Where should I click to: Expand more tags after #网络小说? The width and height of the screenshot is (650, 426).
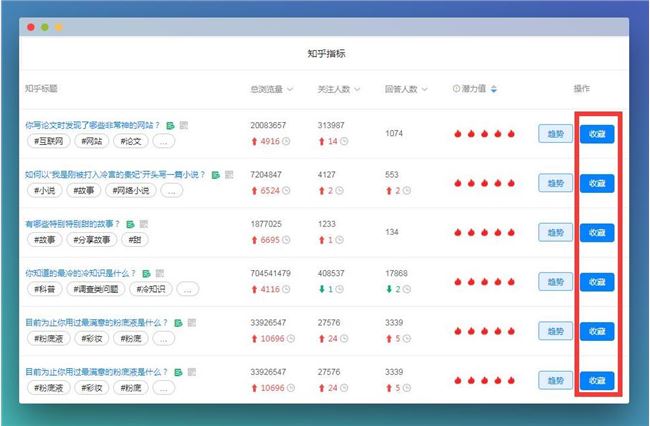[x=172, y=191]
